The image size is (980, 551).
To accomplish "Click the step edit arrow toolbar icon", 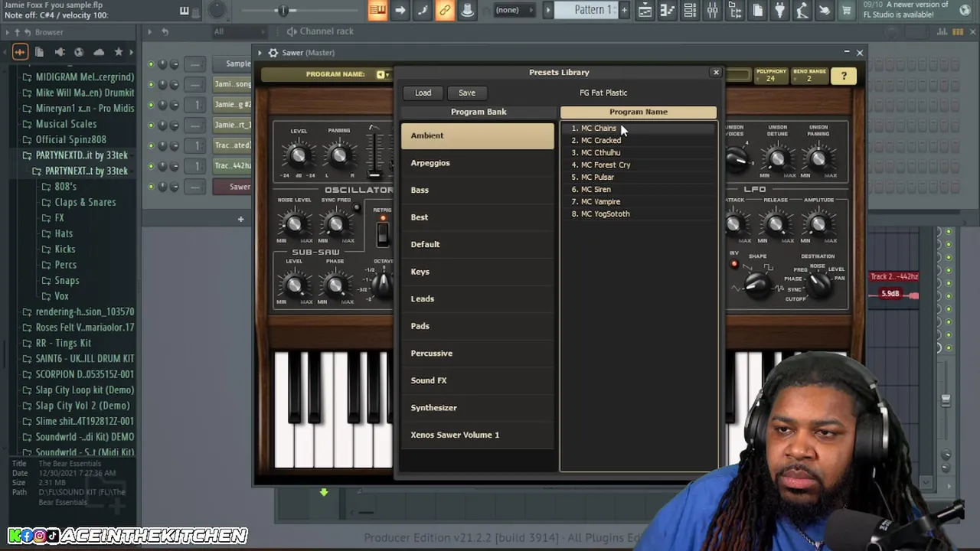I will coord(400,10).
